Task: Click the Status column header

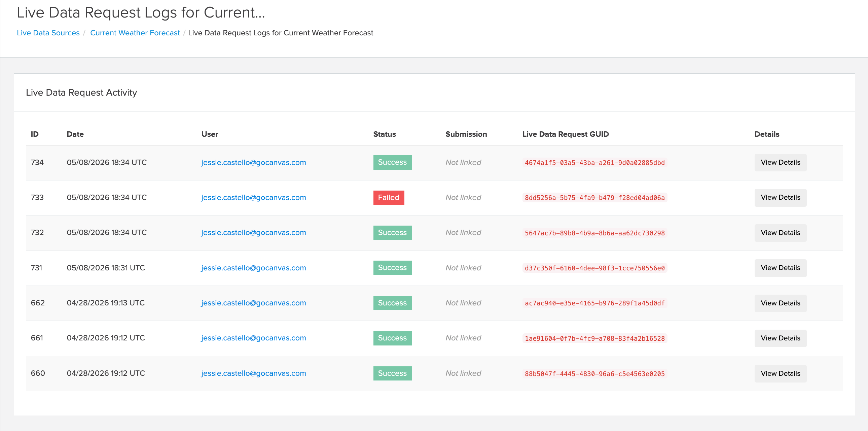Action: (x=385, y=134)
